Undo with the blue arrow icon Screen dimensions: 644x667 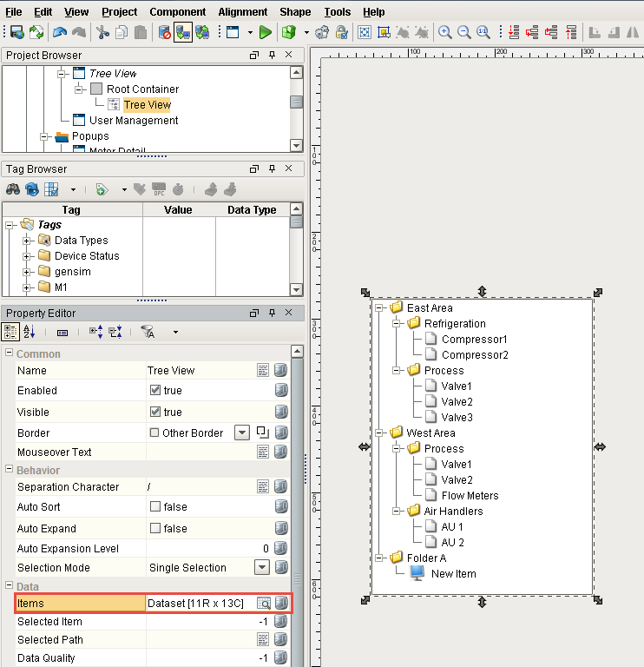[x=60, y=32]
